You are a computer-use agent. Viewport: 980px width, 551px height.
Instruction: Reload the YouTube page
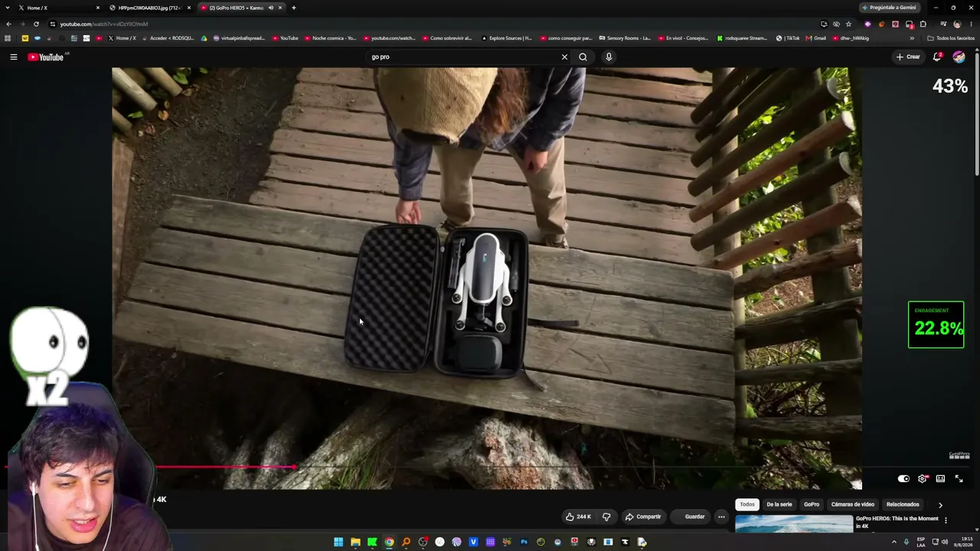point(36,24)
